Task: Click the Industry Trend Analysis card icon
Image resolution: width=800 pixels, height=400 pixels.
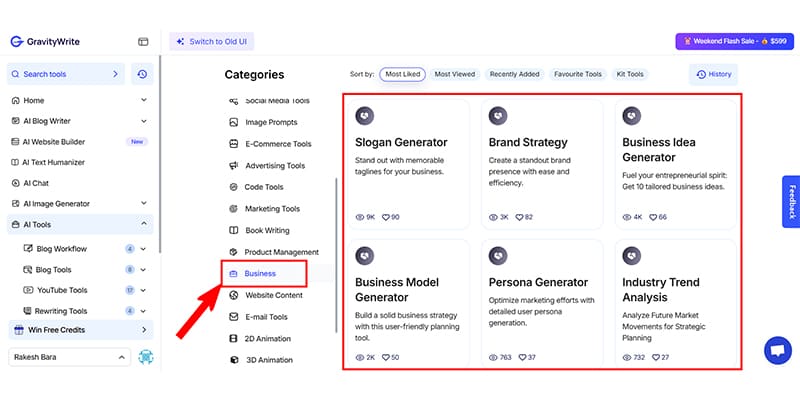Action: [632, 256]
